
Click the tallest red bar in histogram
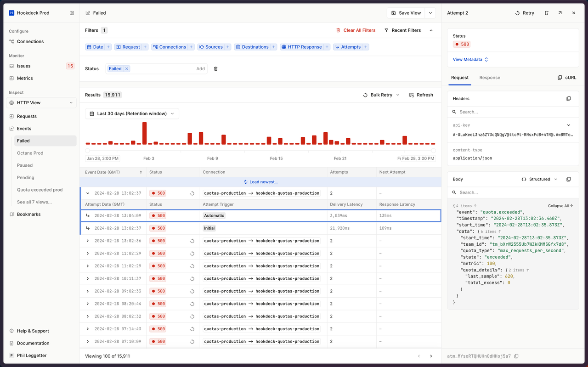pyautogui.click(x=144, y=133)
